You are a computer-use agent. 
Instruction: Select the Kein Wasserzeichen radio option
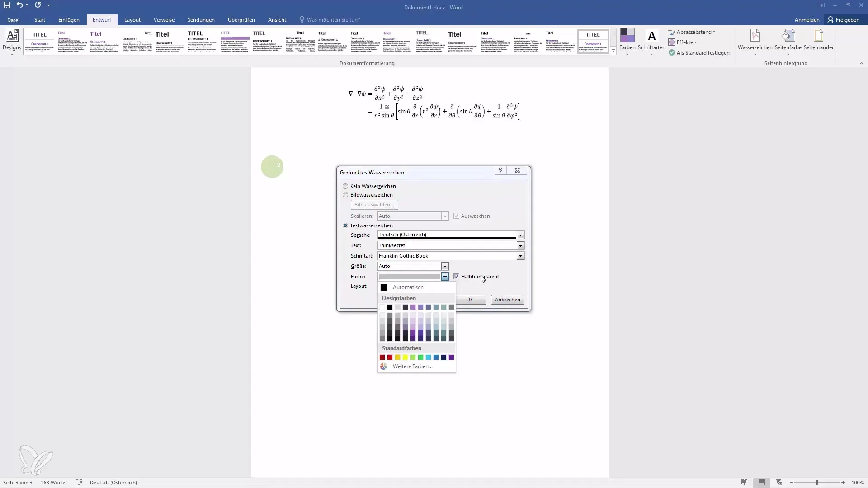345,186
